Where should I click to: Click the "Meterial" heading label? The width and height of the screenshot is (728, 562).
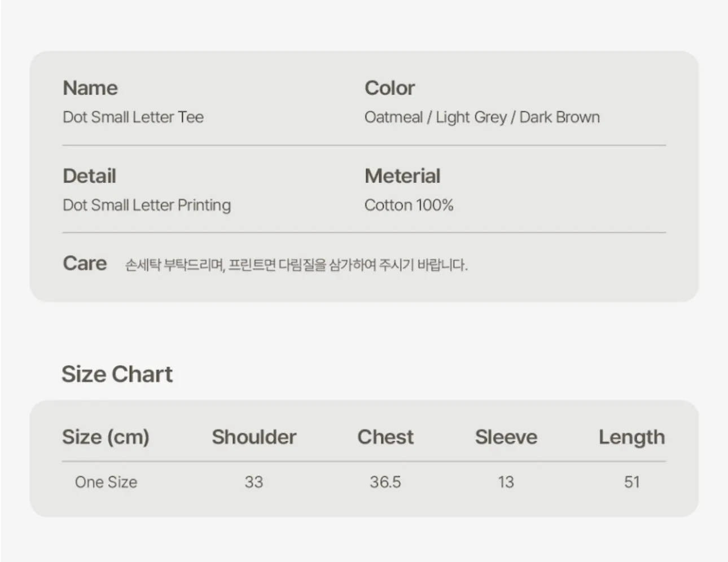click(402, 176)
